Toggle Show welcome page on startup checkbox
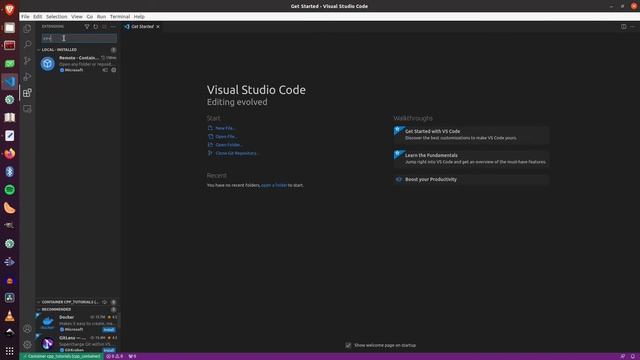The width and height of the screenshot is (640, 360). coord(348,345)
